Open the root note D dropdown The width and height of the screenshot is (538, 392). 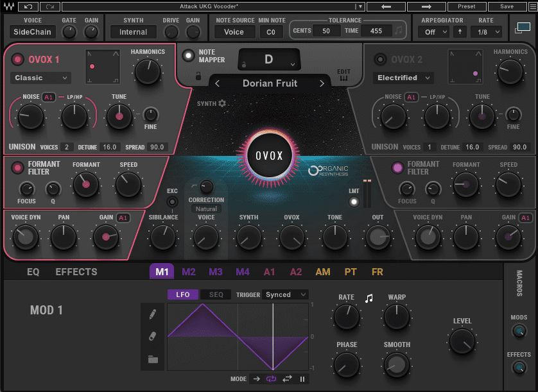(x=270, y=59)
